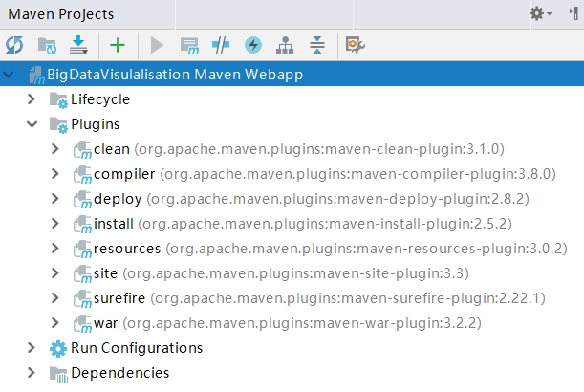Reimport all Maven projects

(14, 45)
